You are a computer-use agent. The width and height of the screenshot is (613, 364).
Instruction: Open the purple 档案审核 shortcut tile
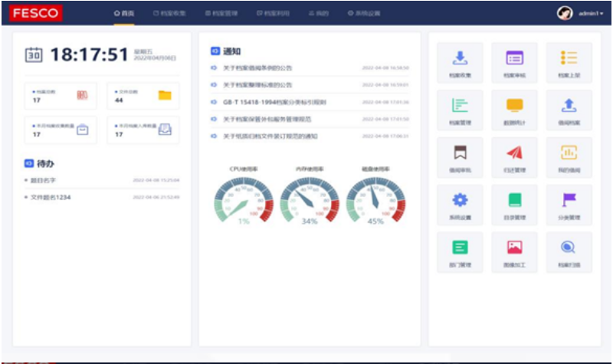click(514, 62)
